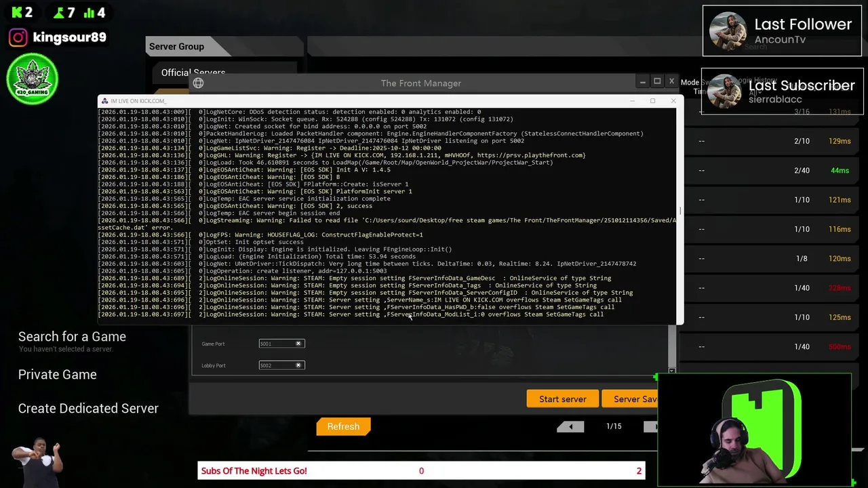Click the Start server button

pyautogui.click(x=563, y=399)
